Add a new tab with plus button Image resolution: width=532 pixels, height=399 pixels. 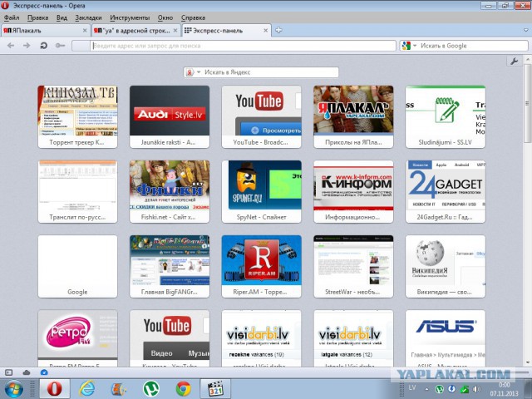click(x=278, y=30)
